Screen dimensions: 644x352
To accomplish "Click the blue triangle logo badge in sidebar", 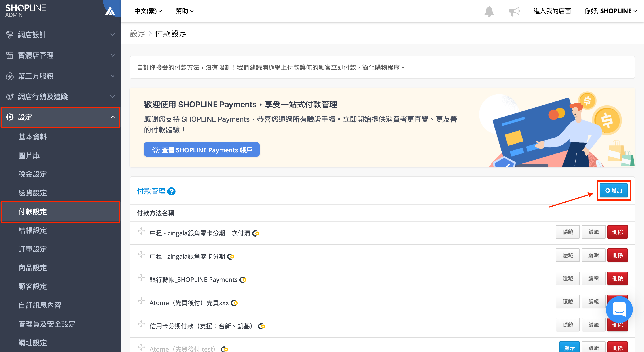I will click(110, 10).
